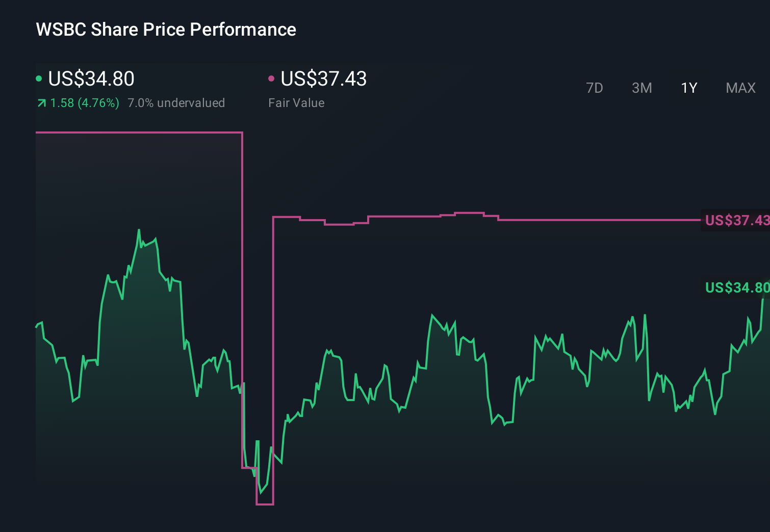Open the 1Y view
770x532 pixels.
(x=688, y=88)
